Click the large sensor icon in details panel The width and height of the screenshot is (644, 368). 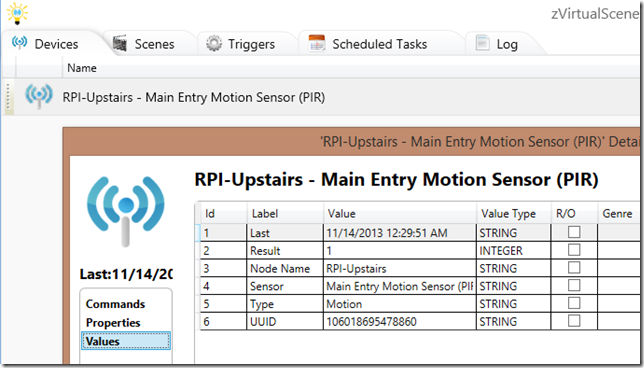125,211
